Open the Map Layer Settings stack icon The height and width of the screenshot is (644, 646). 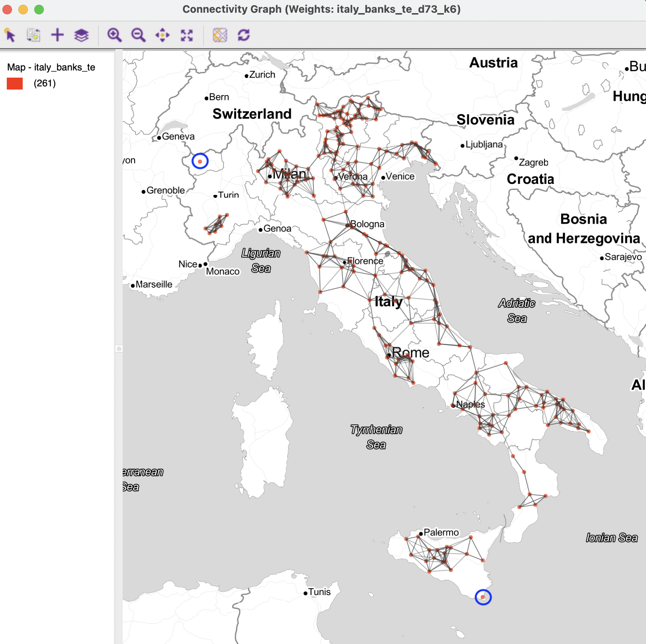(81, 35)
